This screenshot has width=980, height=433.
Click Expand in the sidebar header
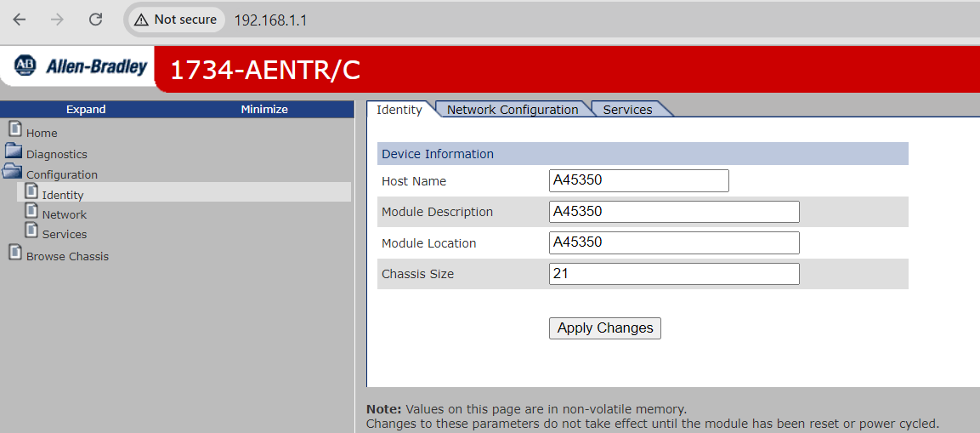86,110
